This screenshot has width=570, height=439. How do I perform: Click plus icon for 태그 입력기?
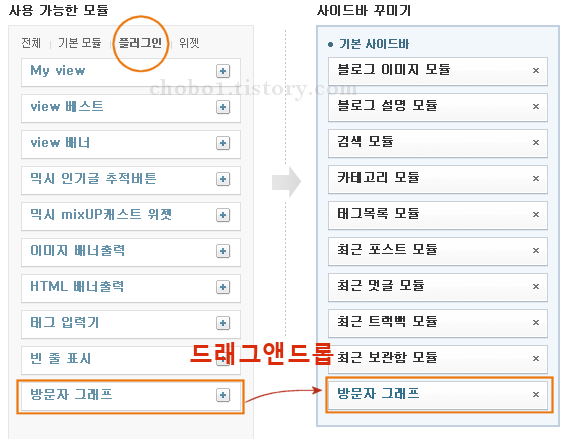click(223, 323)
